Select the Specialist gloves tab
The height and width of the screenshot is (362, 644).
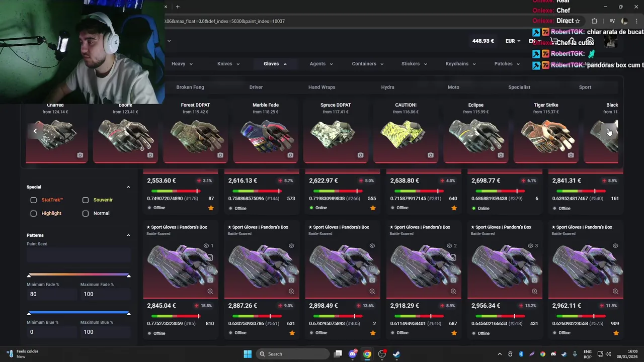pyautogui.click(x=519, y=87)
